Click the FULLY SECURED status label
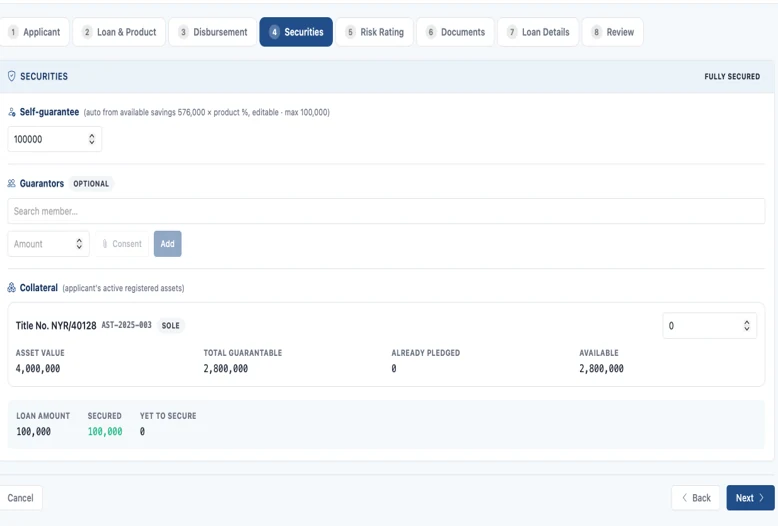The height and width of the screenshot is (526, 778). [732, 76]
